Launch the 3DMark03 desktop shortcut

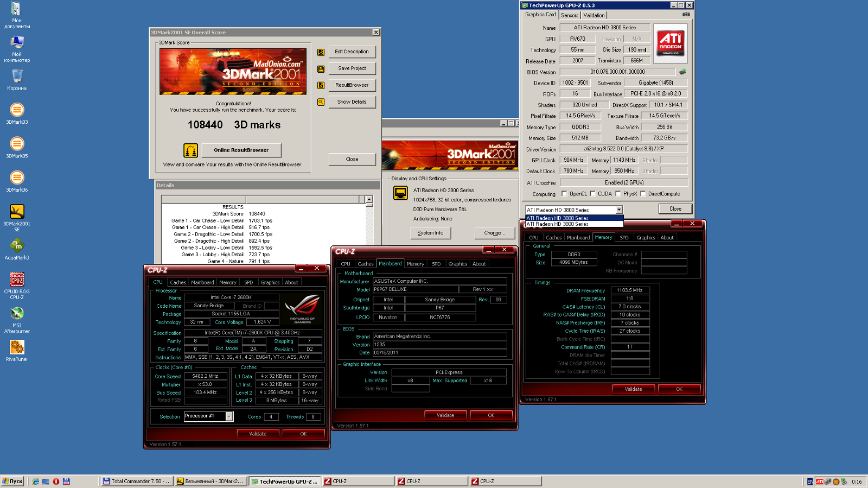17,113
